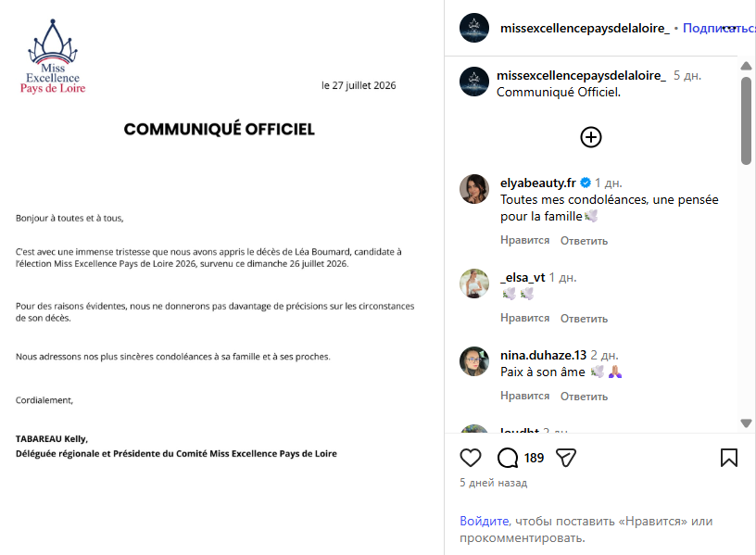756x555 pixels.
Task: Open nina.duhaze.13 profile avatar
Action: click(474, 361)
